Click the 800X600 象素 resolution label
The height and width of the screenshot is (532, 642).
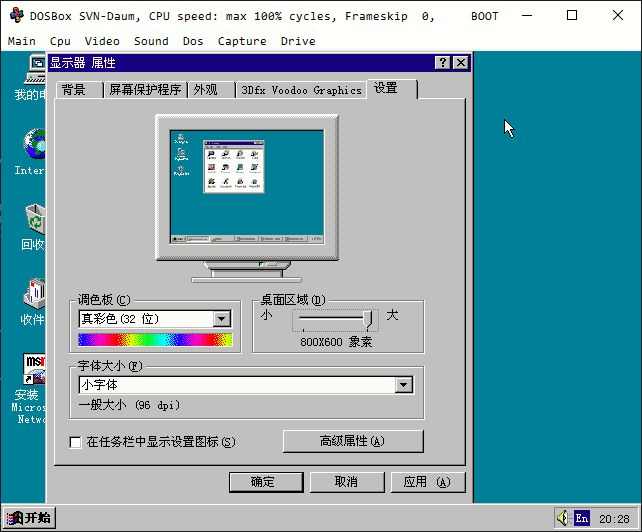(x=336, y=342)
